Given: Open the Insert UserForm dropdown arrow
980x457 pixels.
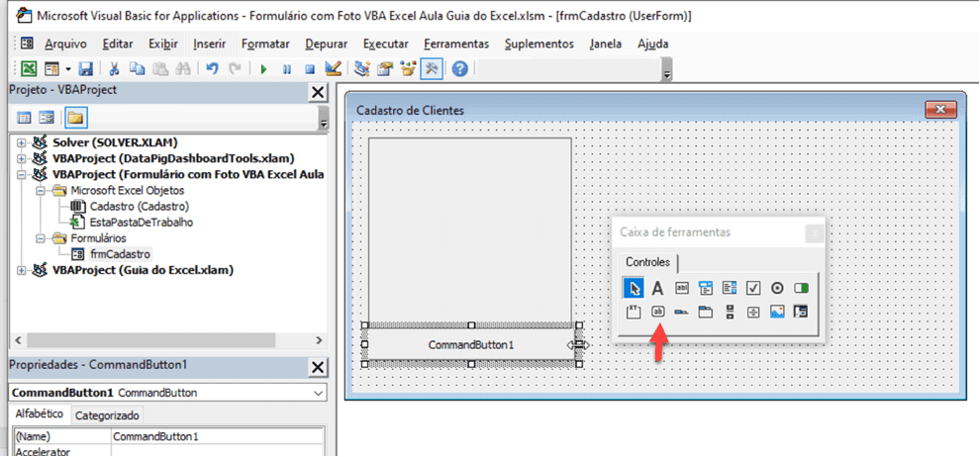Looking at the screenshot, I should 67,68.
